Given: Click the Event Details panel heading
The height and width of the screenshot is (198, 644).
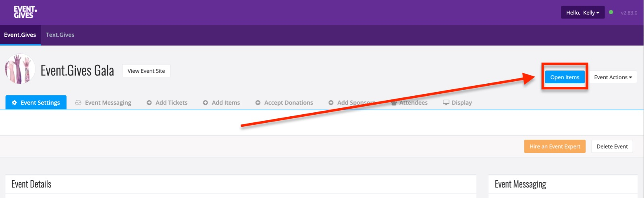Looking at the screenshot, I should coord(31,184).
